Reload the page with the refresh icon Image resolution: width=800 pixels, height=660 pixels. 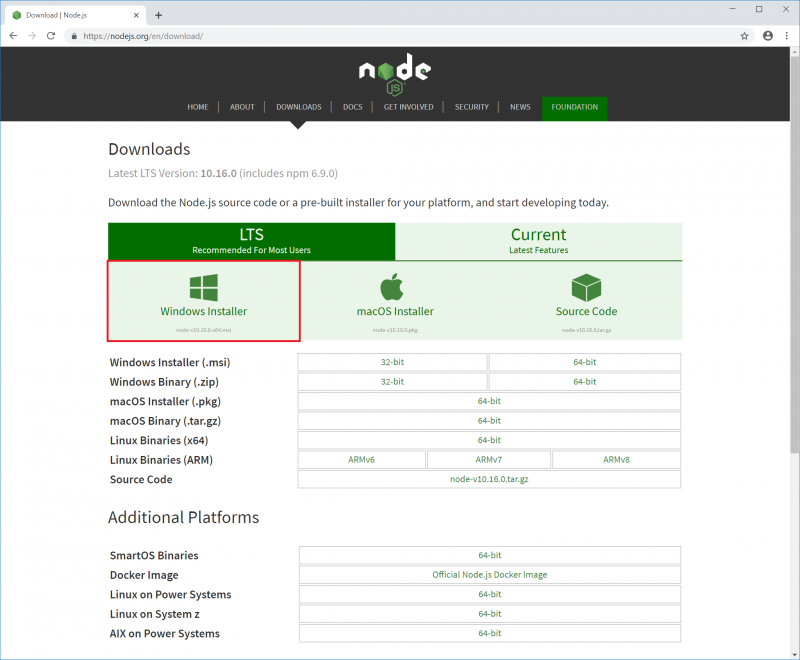tap(51, 36)
